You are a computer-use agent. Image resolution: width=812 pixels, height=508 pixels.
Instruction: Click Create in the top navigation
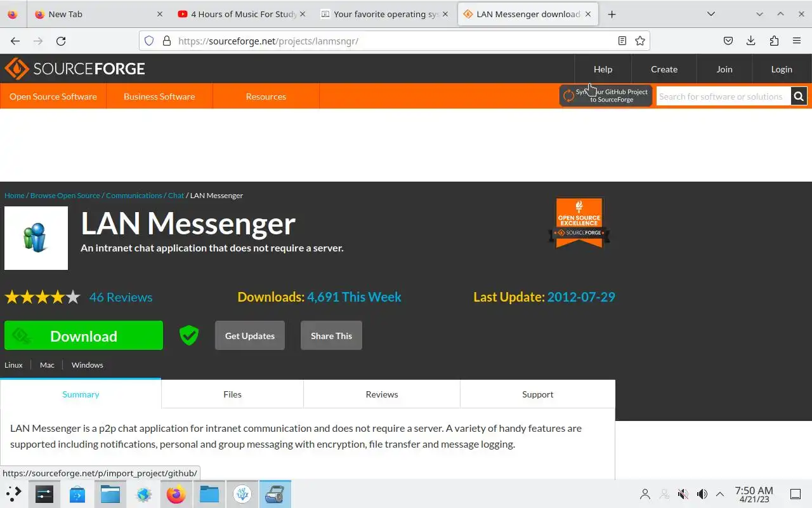[x=664, y=69]
